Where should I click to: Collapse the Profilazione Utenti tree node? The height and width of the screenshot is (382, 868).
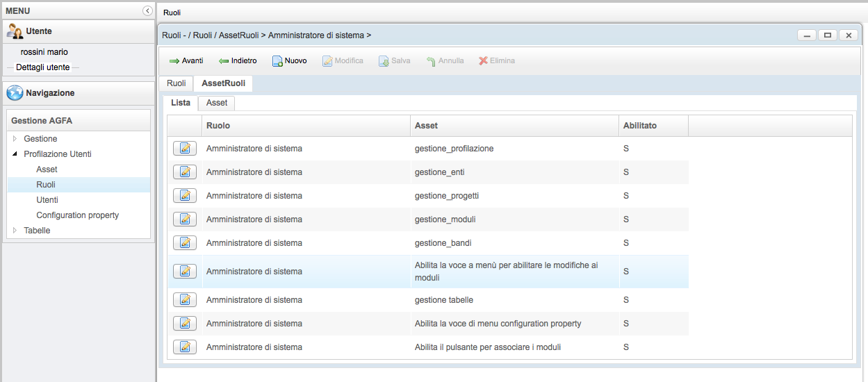pyautogui.click(x=15, y=154)
